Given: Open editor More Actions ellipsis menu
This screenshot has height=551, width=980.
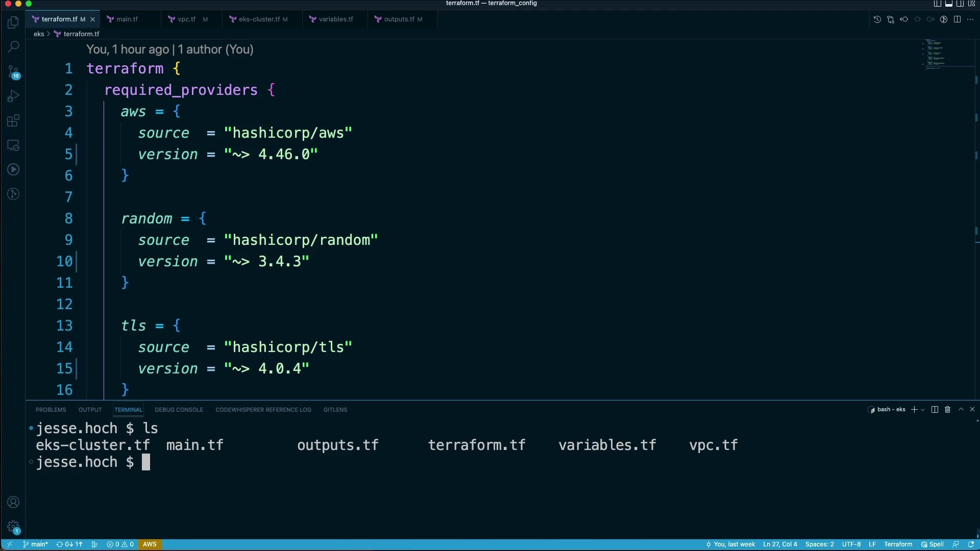Looking at the screenshot, I should coord(970,19).
